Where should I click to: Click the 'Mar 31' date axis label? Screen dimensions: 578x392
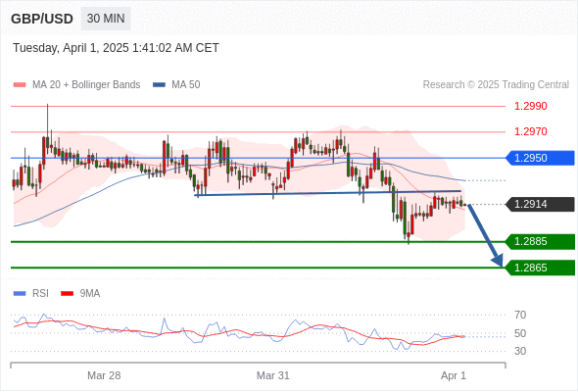[x=273, y=375]
